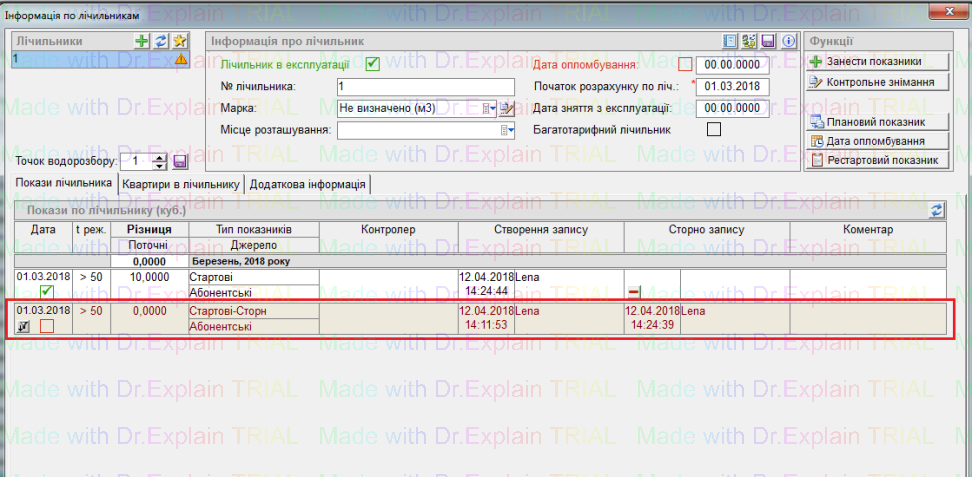Click the edit icon beside the Марка field
This screenshot has width=972, height=477.
click(x=506, y=108)
